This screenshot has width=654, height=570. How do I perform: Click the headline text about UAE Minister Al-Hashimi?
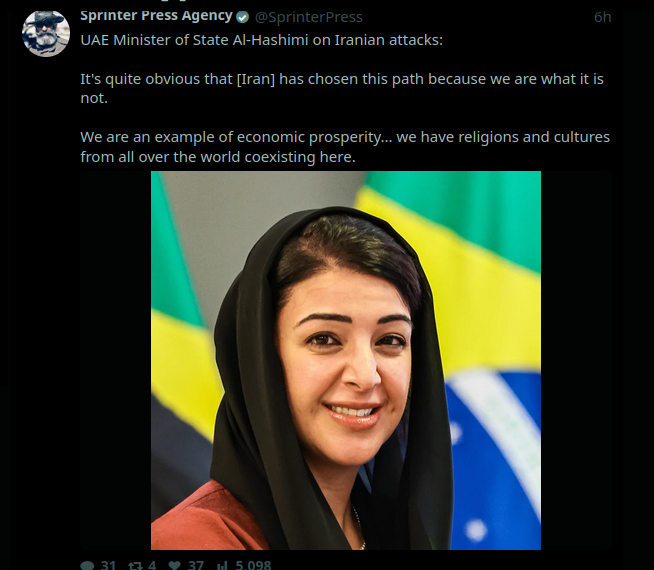[262, 40]
